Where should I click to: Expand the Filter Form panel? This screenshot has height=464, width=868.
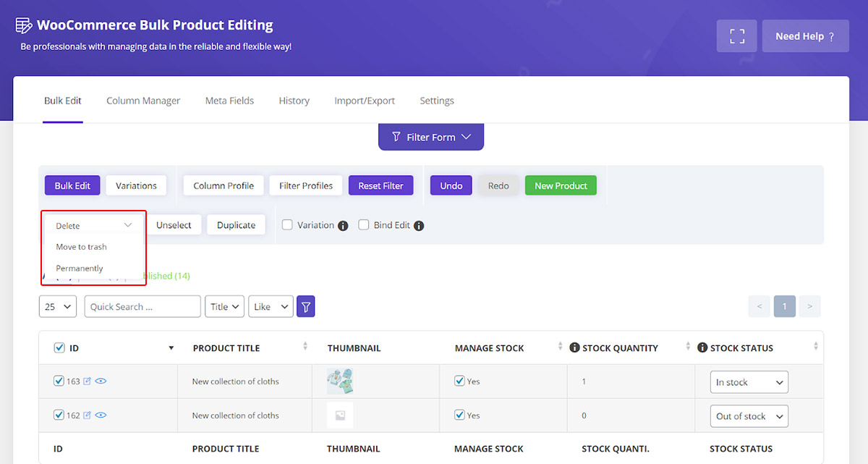(x=431, y=137)
